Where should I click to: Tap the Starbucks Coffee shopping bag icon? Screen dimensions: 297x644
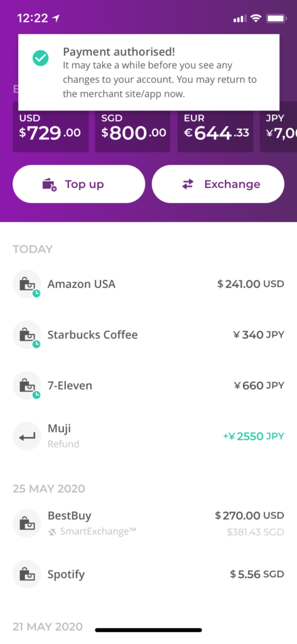pos(27,335)
